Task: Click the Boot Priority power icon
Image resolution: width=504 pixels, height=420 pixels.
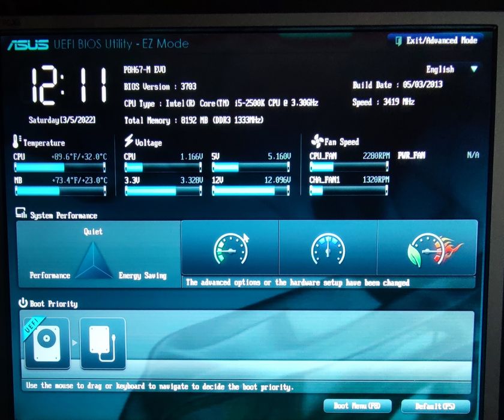Action: [23, 303]
